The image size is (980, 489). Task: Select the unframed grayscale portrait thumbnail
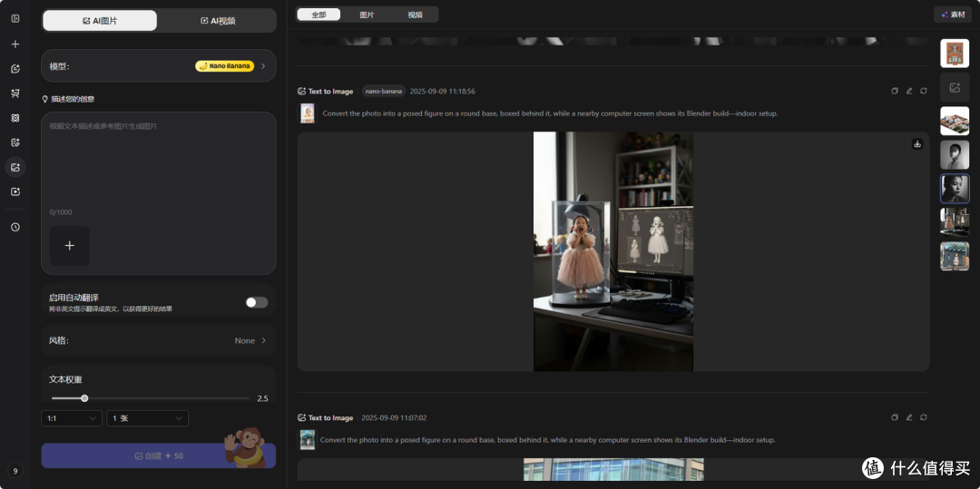tap(955, 155)
